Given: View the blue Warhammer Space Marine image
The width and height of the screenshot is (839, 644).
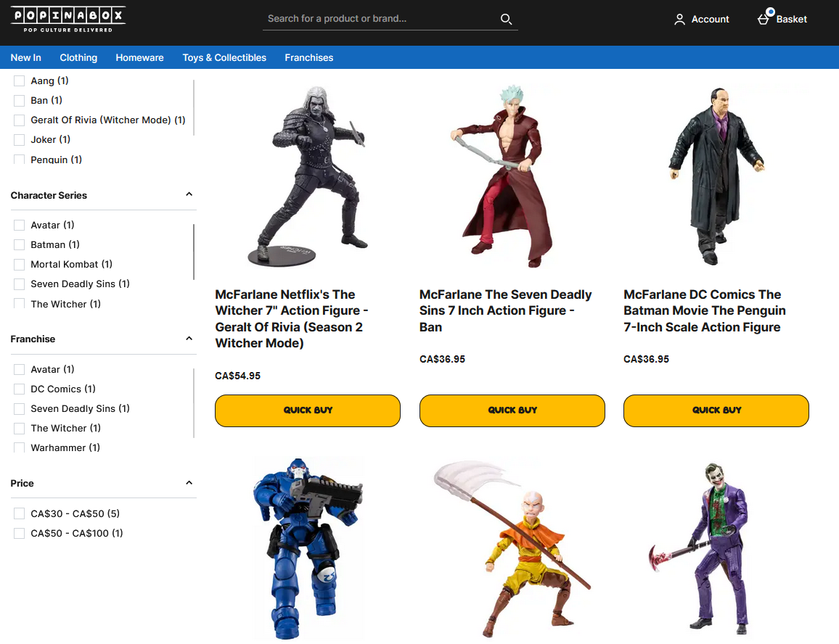Looking at the screenshot, I should click(308, 549).
